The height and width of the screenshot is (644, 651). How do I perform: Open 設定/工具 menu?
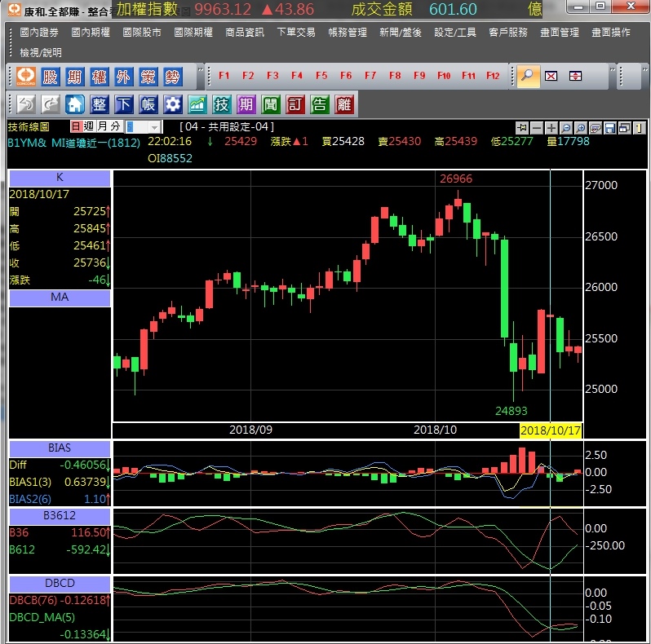point(455,33)
